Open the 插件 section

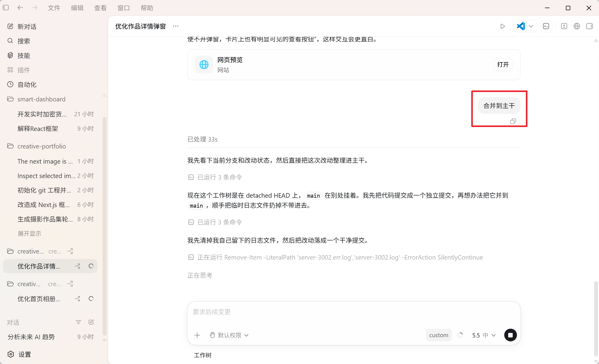[51, 70]
